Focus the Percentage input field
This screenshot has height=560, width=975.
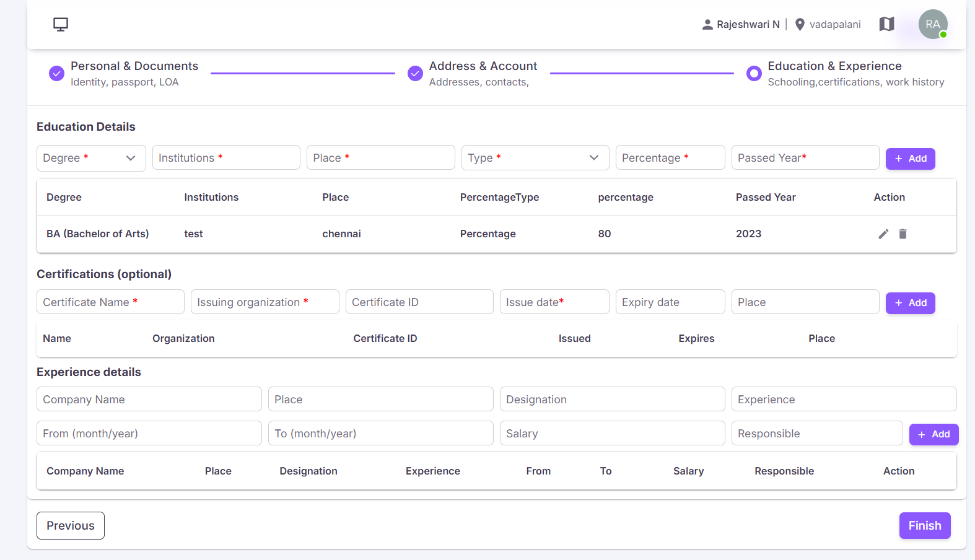pyautogui.click(x=670, y=157)
